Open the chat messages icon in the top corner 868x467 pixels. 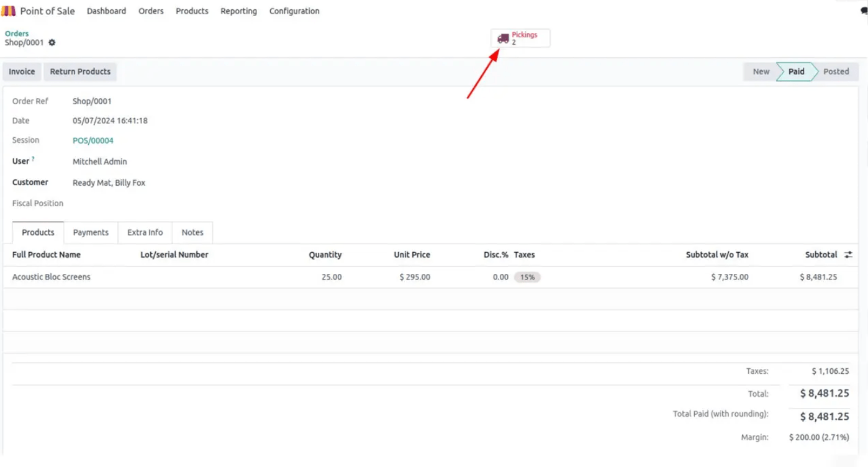pos(864,11)
